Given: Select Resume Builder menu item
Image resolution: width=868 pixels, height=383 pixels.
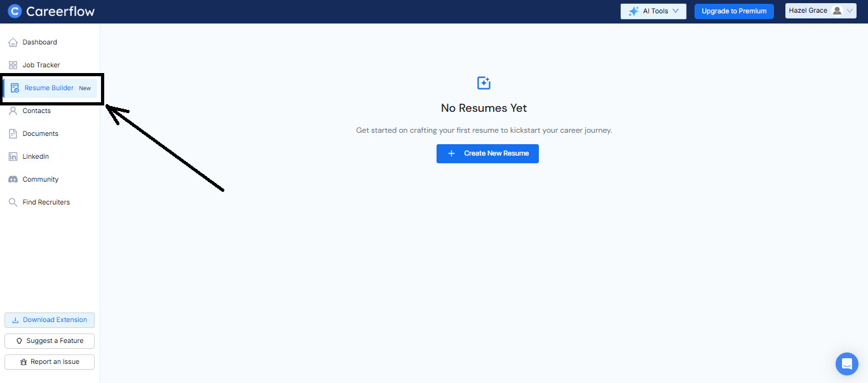Looking at the screenshot, I should click(x=50, y=88).
